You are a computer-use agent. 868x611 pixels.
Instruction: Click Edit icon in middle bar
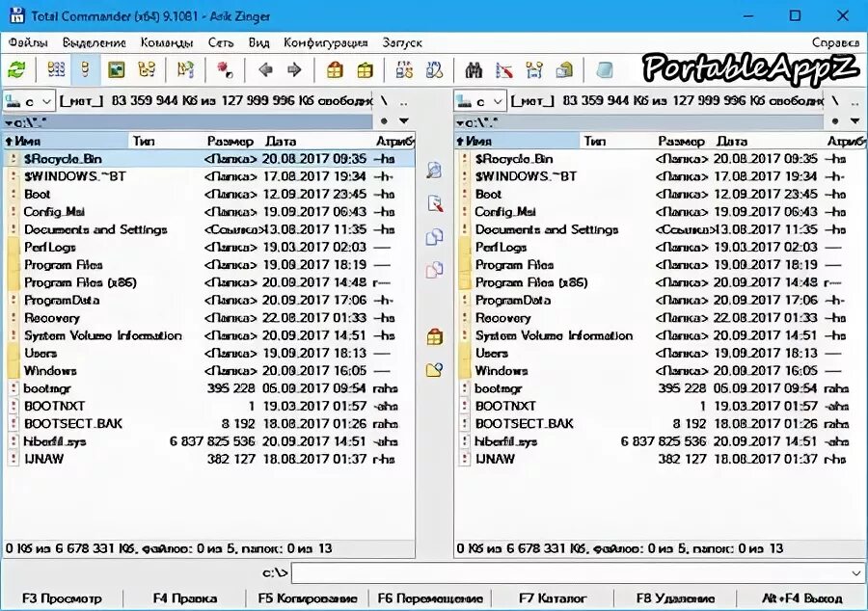point(435,203)
